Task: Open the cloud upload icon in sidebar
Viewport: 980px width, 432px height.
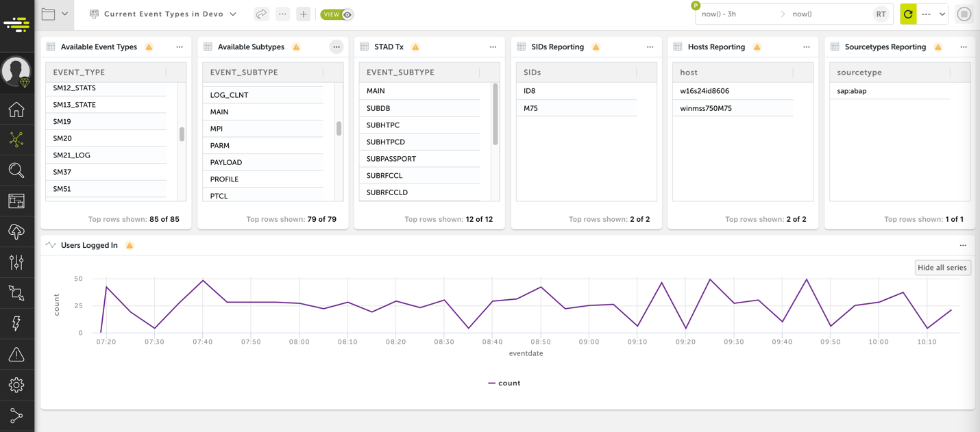Action: click(x=16, y=231)
